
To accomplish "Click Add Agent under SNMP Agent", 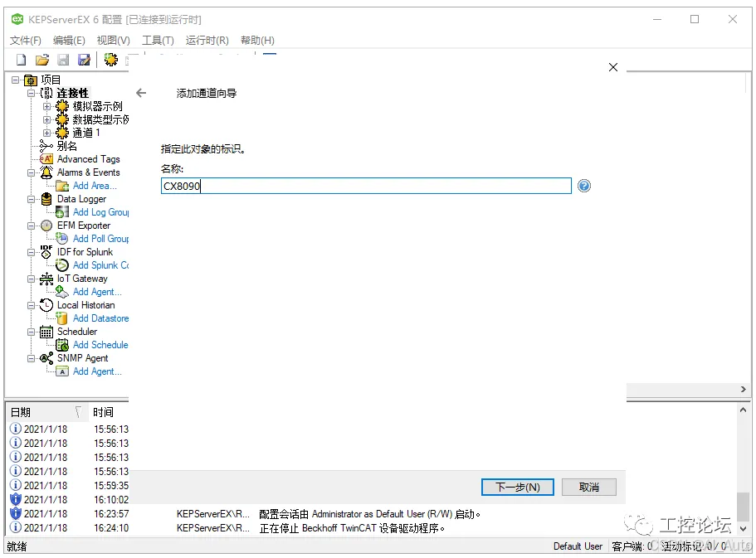I will click(97, 371).
